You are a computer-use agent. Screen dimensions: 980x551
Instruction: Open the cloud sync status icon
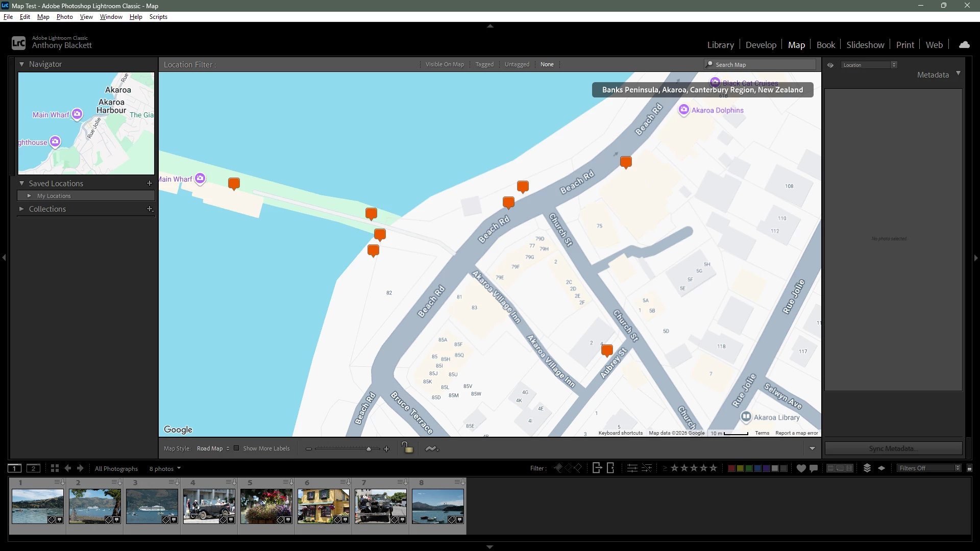964,45
